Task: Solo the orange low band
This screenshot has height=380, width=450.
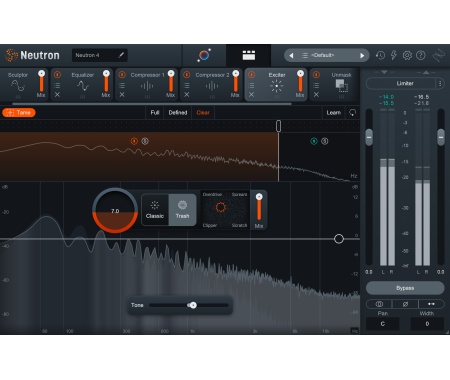Action: (145, 141)
